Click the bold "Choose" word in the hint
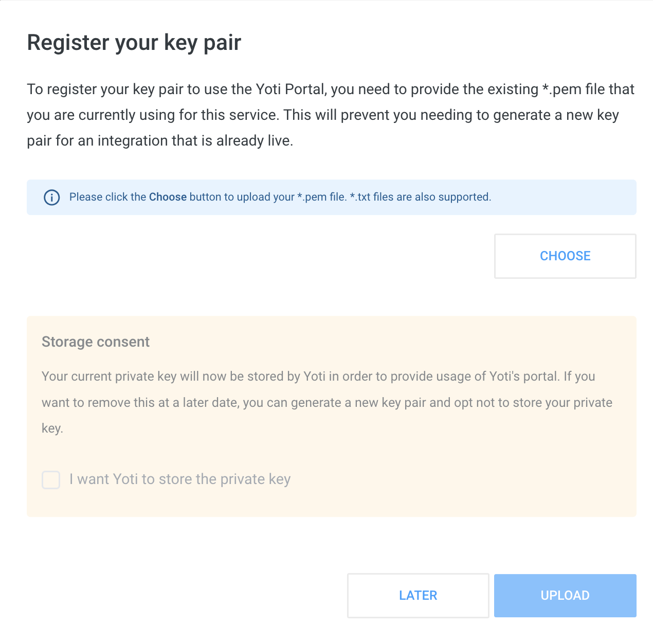This screenshot has width=653, height=644. (x=168, y=197)
